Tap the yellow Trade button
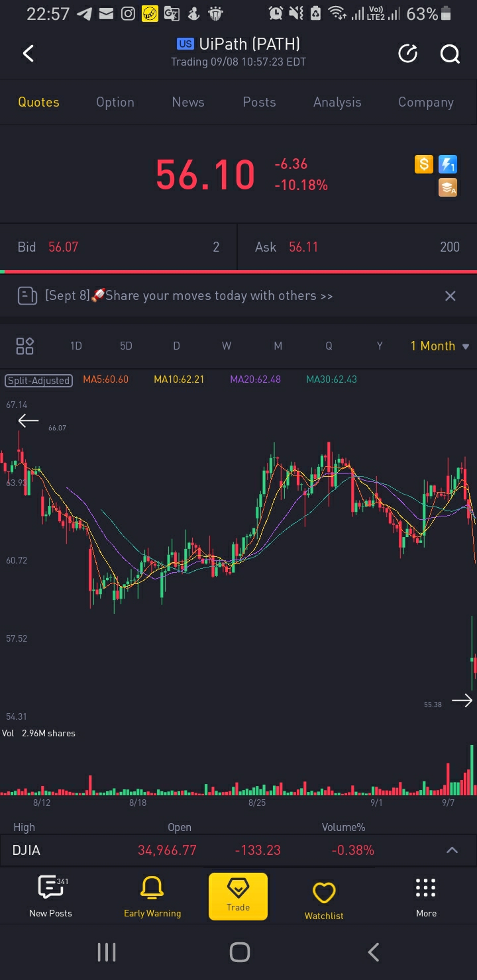The width and height of the screenshot is (477, 980). point(238,896)
